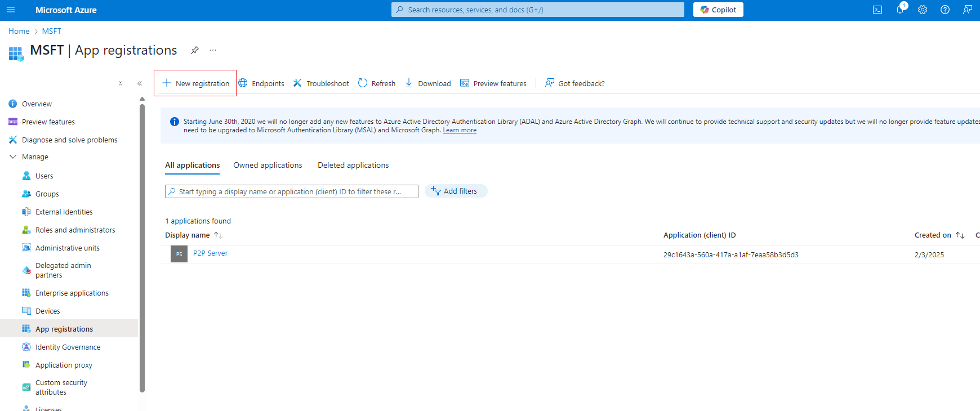This screenshot has height=411, width=980.
Task: Click the client ID 29c1643a-560a-417a-a1af-7eaa58b3d5d3
Action: click(x=730, y=255)
